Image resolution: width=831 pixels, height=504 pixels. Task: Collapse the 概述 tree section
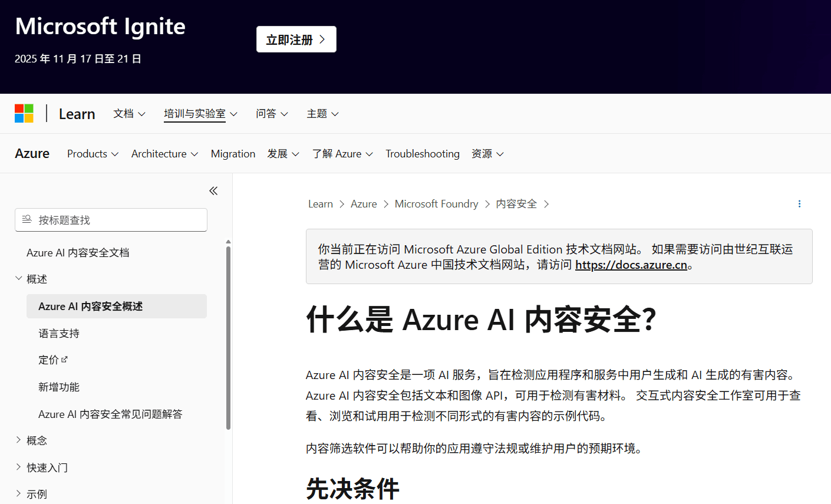19,278
